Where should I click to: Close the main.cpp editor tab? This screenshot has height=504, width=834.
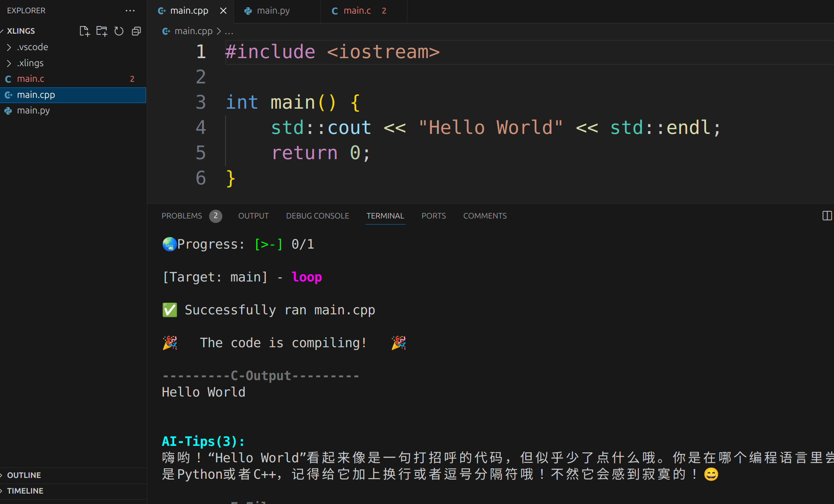click(224, 11)
